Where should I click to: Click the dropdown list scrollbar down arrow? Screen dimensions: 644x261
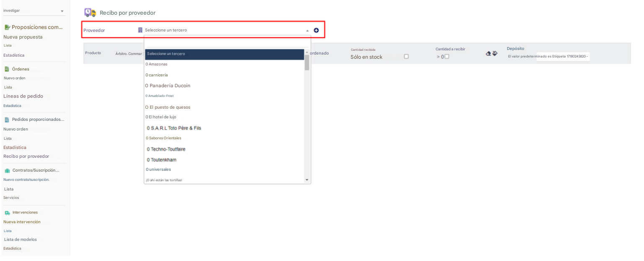[307, 180]
